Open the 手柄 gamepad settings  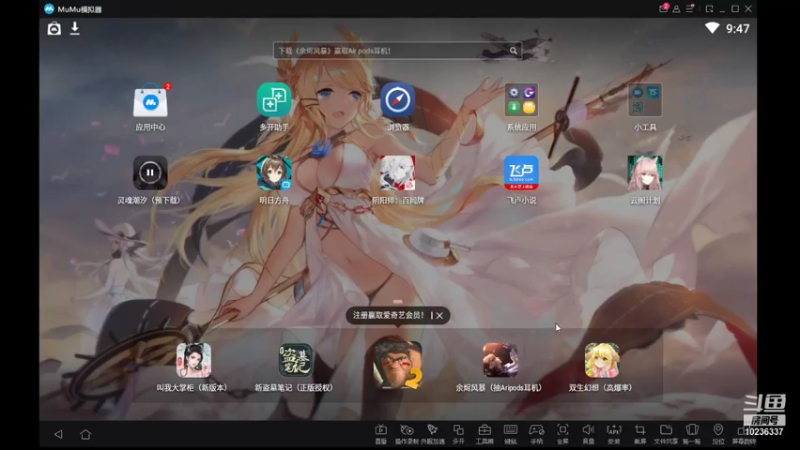point(536,433)
